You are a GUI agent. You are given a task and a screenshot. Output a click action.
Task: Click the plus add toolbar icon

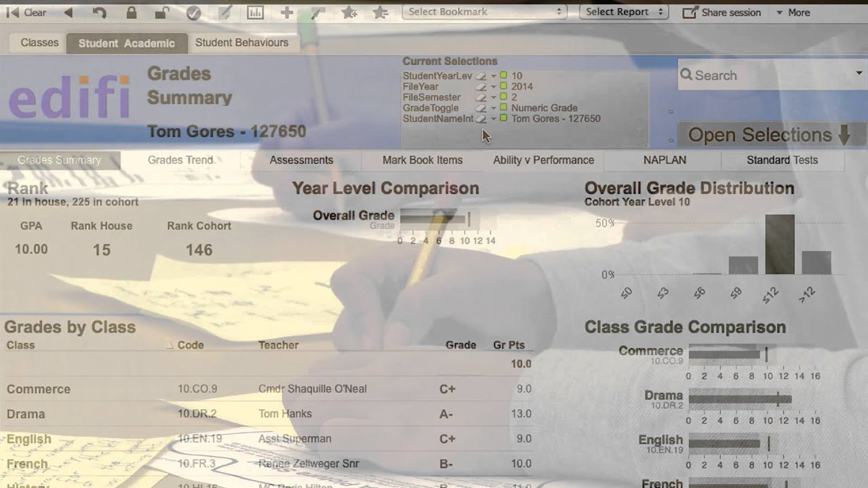287,12
